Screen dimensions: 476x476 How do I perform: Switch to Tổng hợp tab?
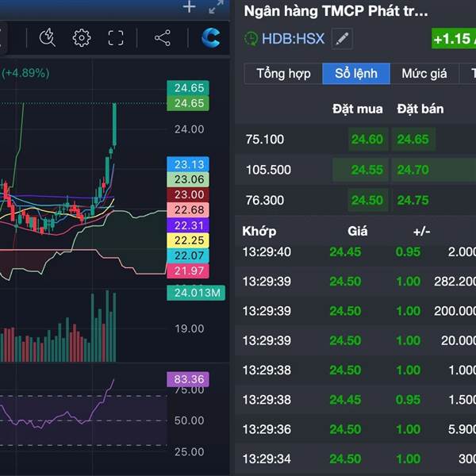[x=283, y=74]
